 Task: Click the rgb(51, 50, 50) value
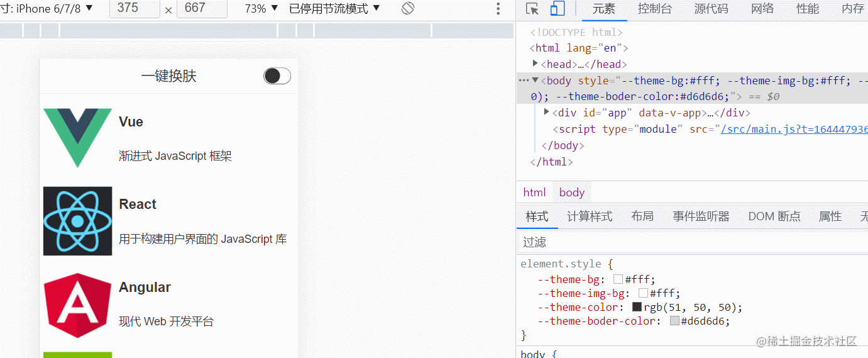click(691, 307)
